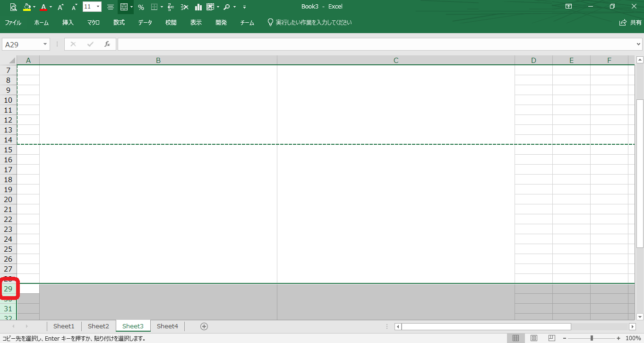The image size is (644, 343).
Task: Expand the Name Box dropdown arrow
Action: [46, 44]
